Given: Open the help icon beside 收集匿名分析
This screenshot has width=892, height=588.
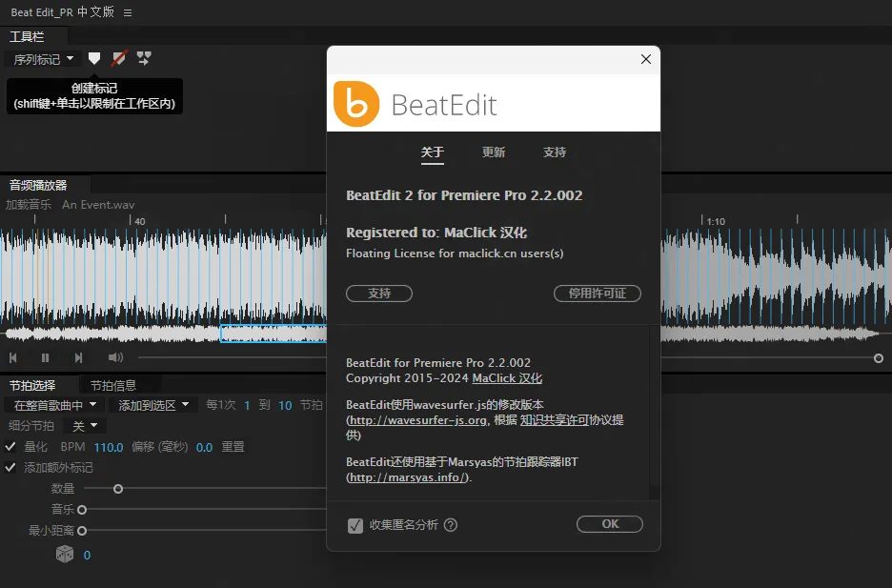Looking at the screenshot, I should pyautogui.click(x=451, y=525).
